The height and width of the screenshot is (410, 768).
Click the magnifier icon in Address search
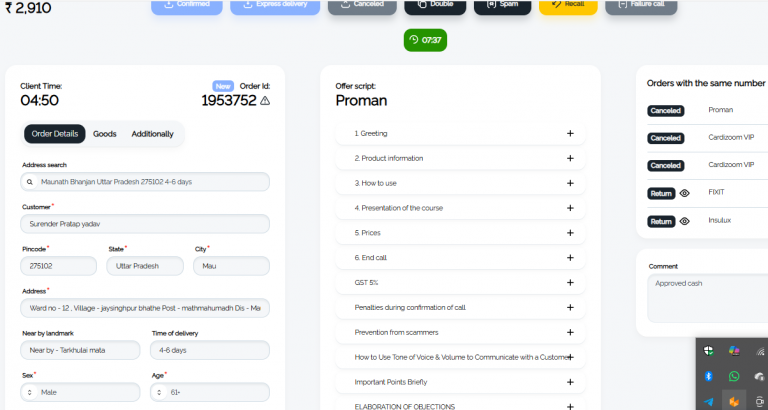[30, 182]
